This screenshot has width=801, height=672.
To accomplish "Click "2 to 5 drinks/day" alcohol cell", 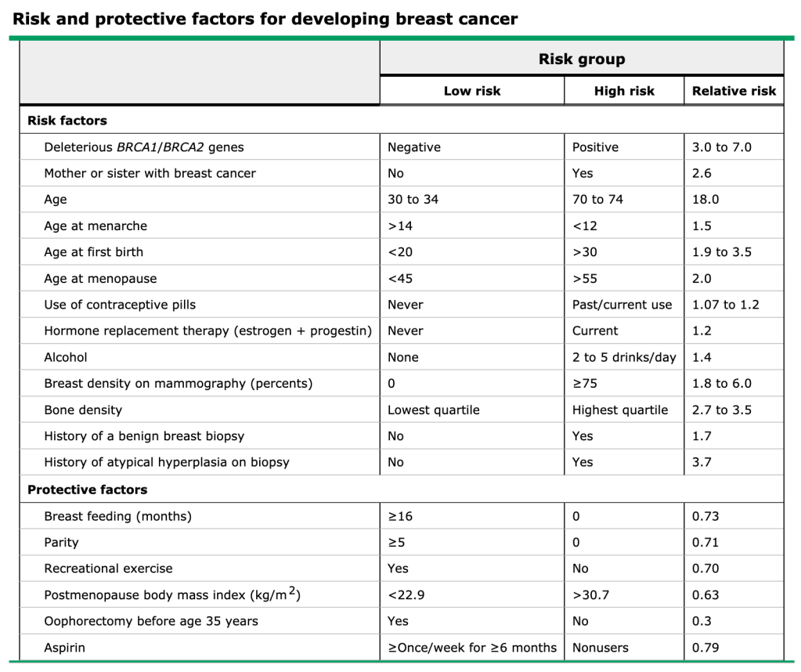I will click(x=624, y=357).
